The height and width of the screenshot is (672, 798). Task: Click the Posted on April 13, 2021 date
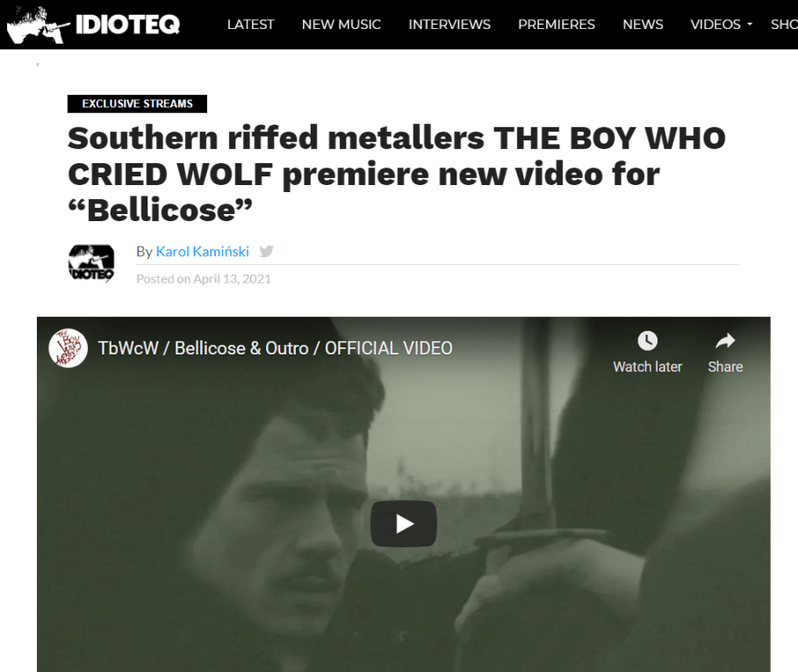click(x=204, y=279)
